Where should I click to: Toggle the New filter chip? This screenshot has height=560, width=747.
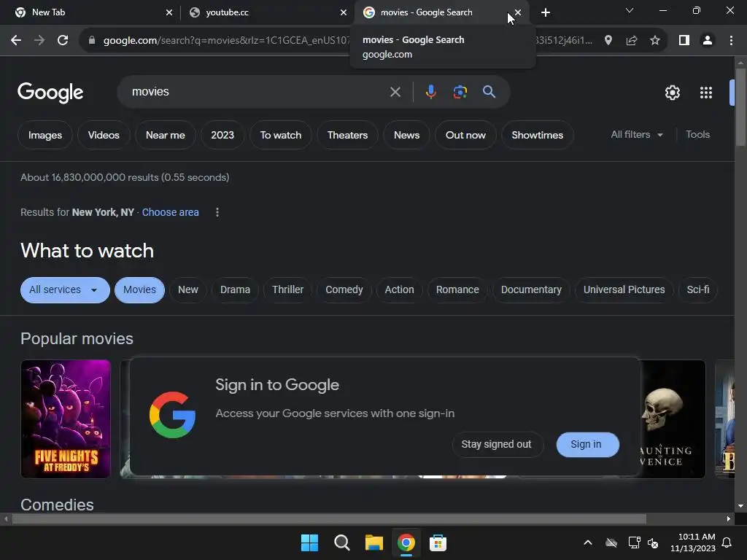(x=188, y=290)
